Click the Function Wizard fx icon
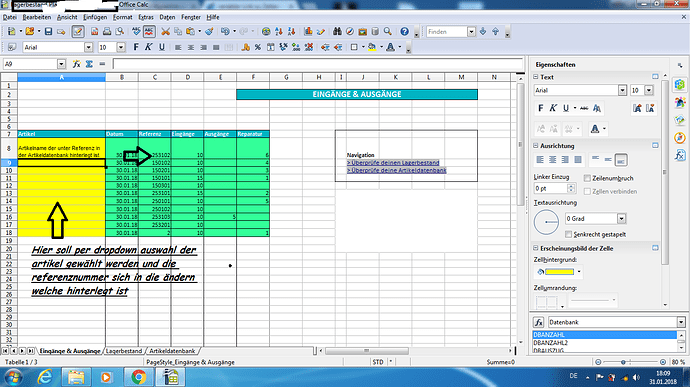 click(x=77, y=64)
